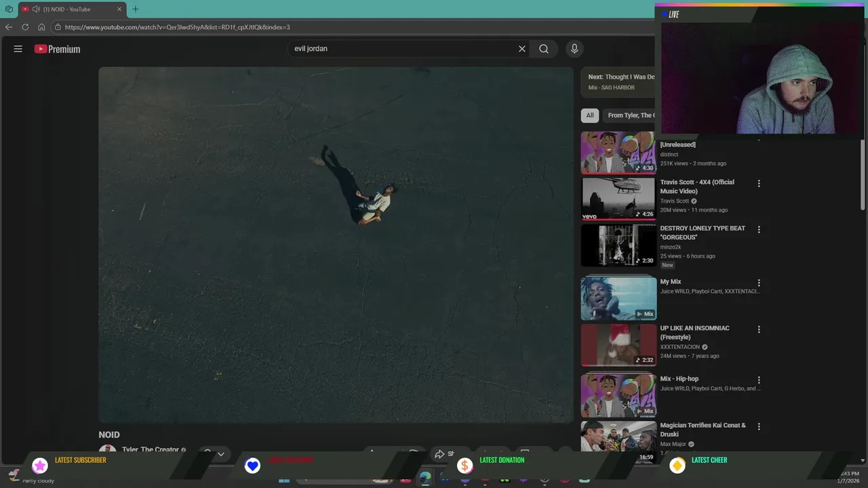
Task: Go back with browser back arrow
Action: 9,27
